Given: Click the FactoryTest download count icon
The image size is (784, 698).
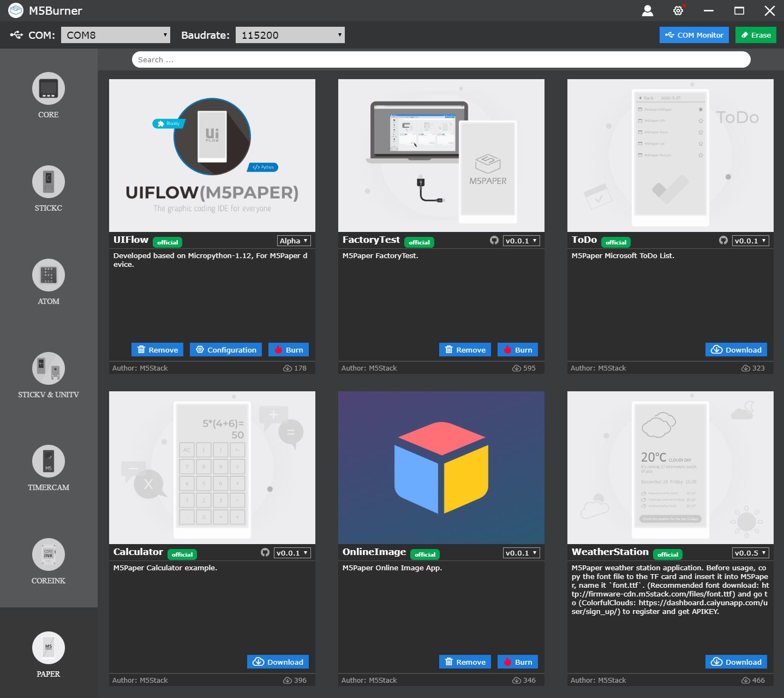Looking at the screenshot, I should coord(516,368).
